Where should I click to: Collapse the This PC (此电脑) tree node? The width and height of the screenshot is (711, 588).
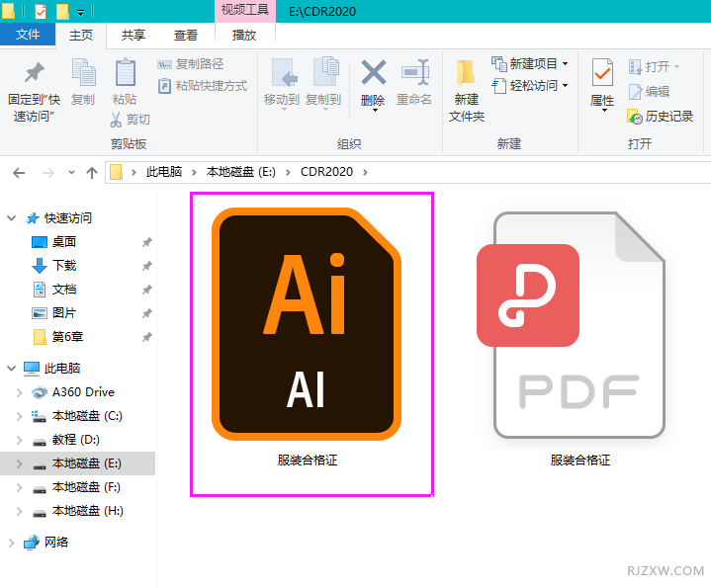coord(11,369)
